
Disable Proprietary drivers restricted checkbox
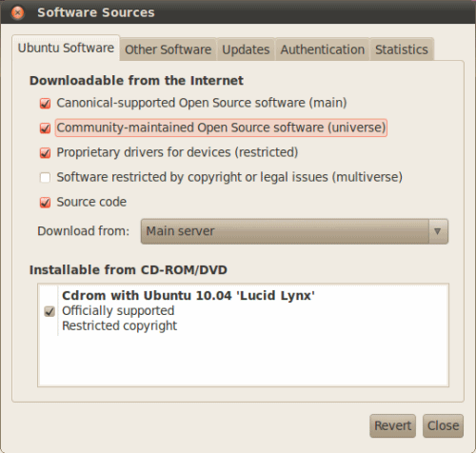pyautogui.click(x=45, y=153)
